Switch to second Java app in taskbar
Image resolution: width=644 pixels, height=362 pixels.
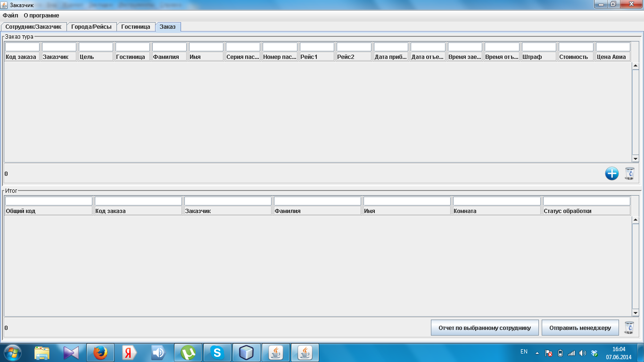(305, 353)
